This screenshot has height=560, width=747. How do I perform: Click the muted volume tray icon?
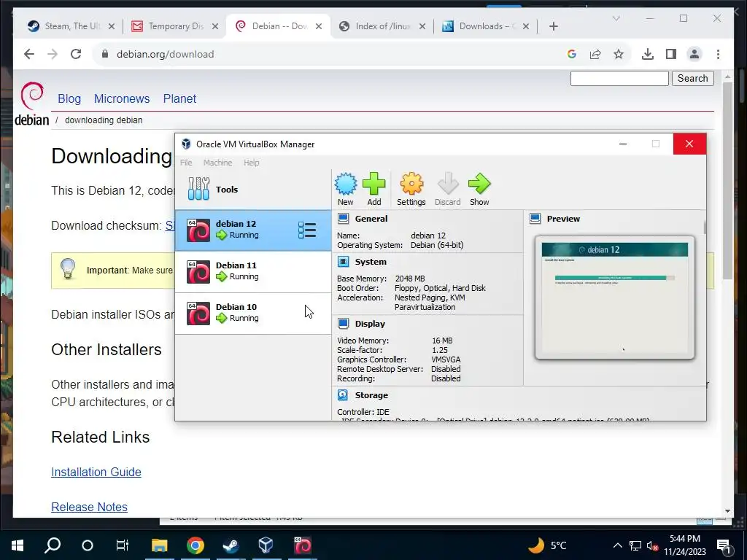coord(653,545)
